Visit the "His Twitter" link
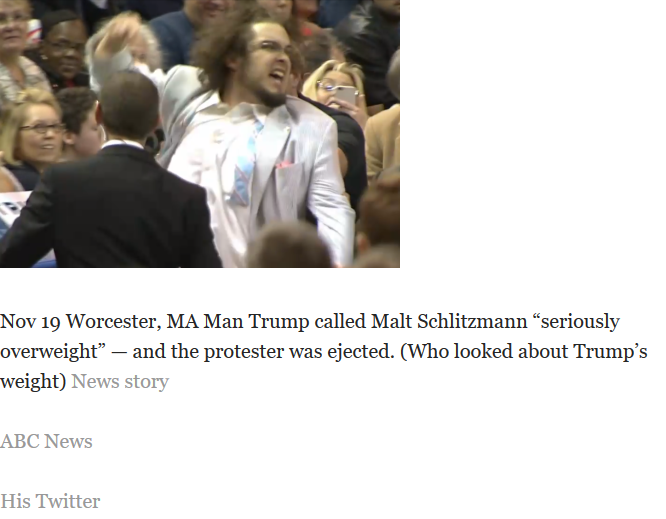Screen dimensions: 666x519 click(x=50, y=501)
